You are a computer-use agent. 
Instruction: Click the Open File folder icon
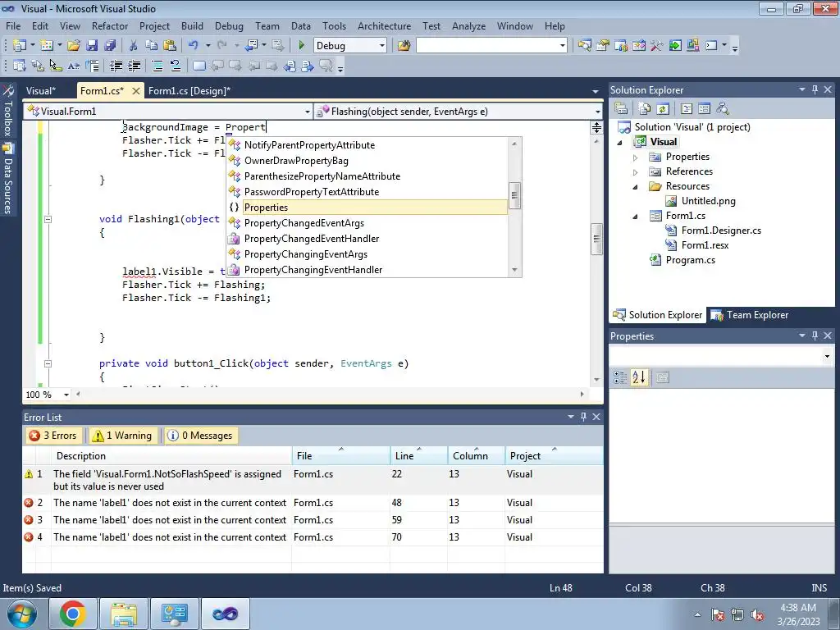(74, 46)
